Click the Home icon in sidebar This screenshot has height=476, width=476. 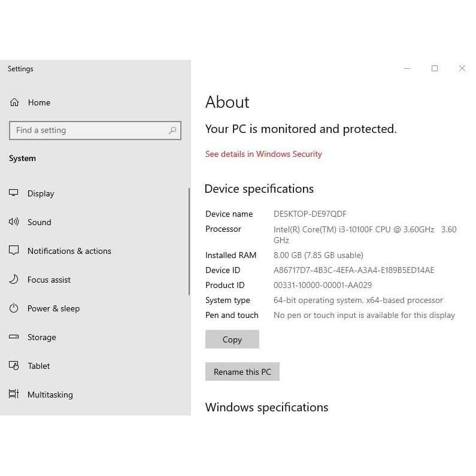pyautogui.click(x=14, y=102)
